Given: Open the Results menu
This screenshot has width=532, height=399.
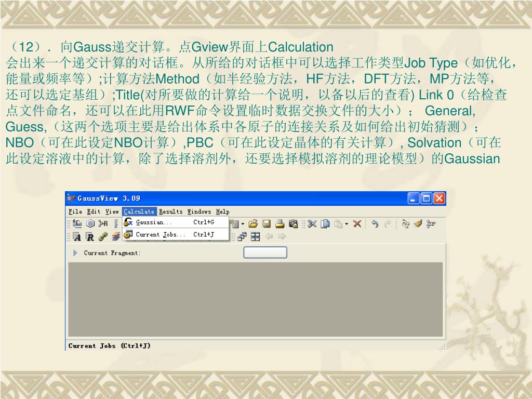Looking at the screenshot, I should pos(170,211).
